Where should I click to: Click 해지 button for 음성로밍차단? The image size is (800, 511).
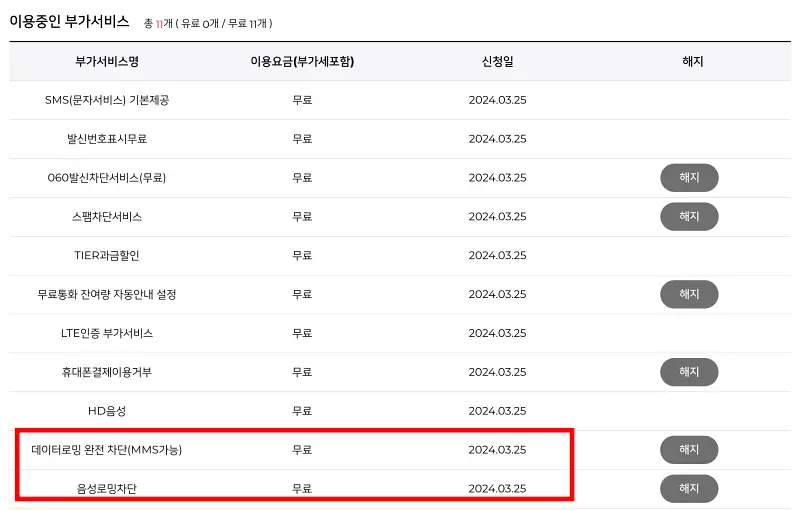coord(689,489)
